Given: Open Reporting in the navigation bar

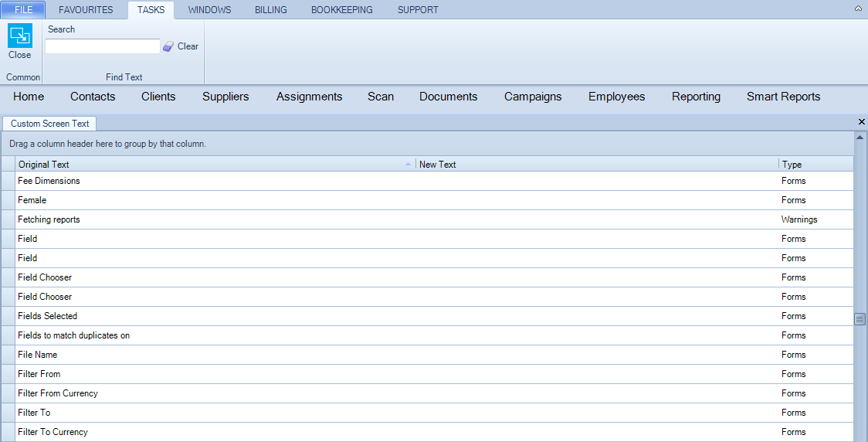Looking at the screenshot, I should [696, 97].
